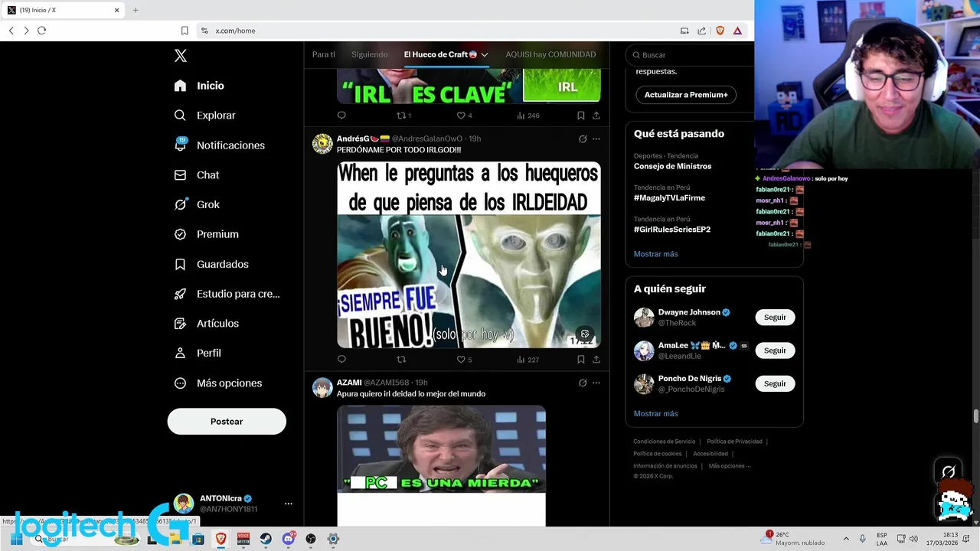Screen dimensions: 980x551
Task: Open Discord from the taskbar
Action: click(289, 539)
